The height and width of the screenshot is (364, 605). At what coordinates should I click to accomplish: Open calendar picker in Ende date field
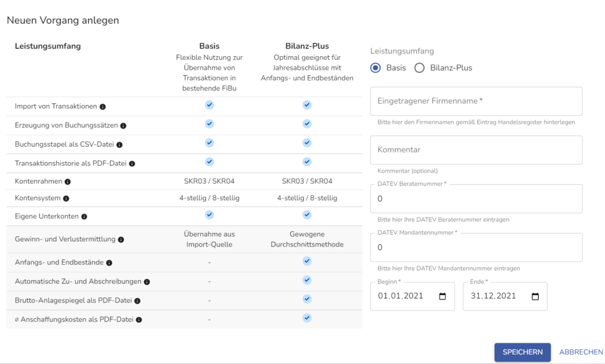coord(535,296)
